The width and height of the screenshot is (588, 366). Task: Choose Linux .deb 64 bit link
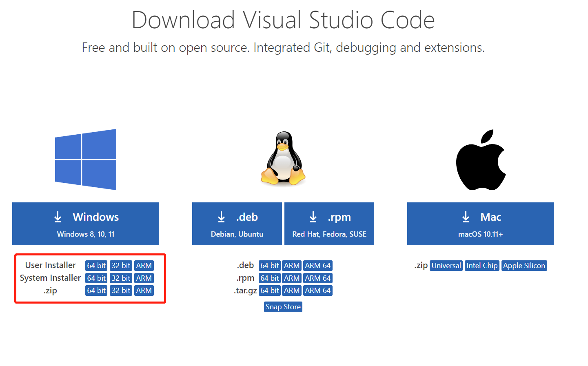pyautogui.click(x=270, y=266)
